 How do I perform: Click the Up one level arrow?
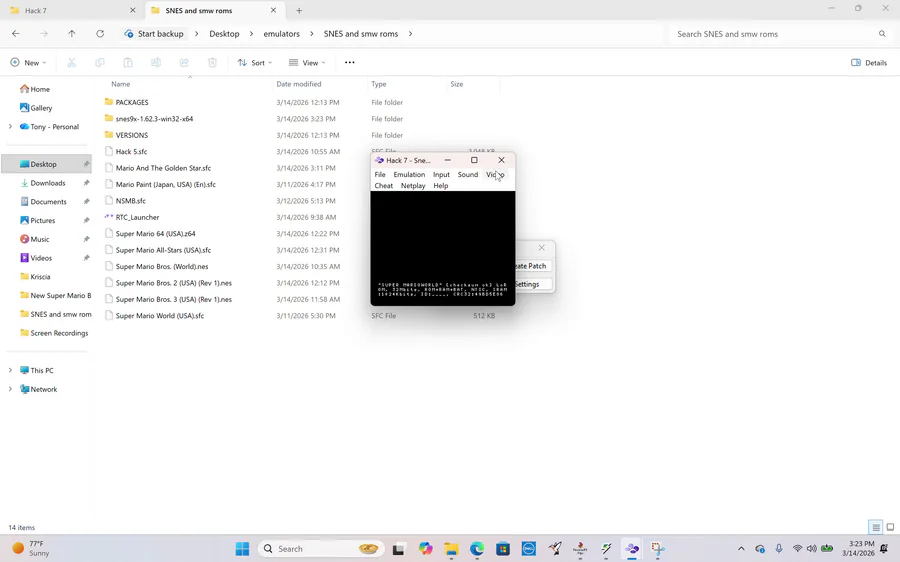click(x=72, y=34)
